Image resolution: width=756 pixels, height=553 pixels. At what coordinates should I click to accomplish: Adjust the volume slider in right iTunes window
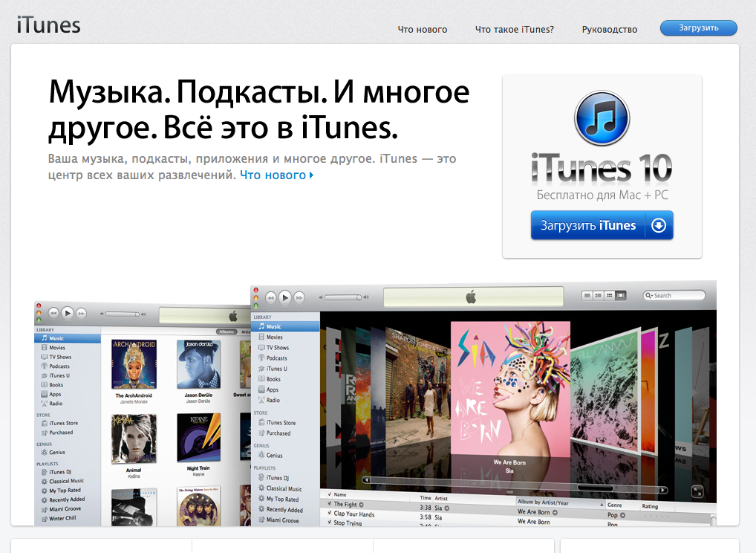pyautogui.click(x=343, y=297)
